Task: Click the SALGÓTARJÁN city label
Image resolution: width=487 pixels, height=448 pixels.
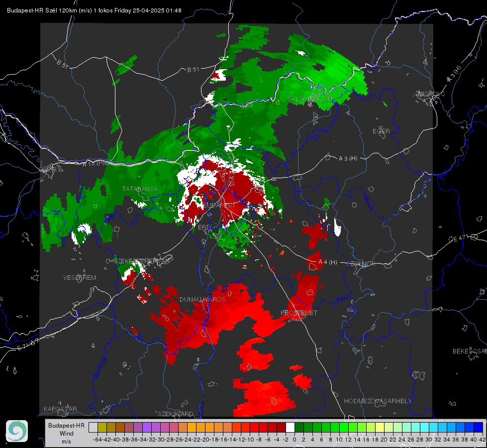Action: [x=309, y=99]
